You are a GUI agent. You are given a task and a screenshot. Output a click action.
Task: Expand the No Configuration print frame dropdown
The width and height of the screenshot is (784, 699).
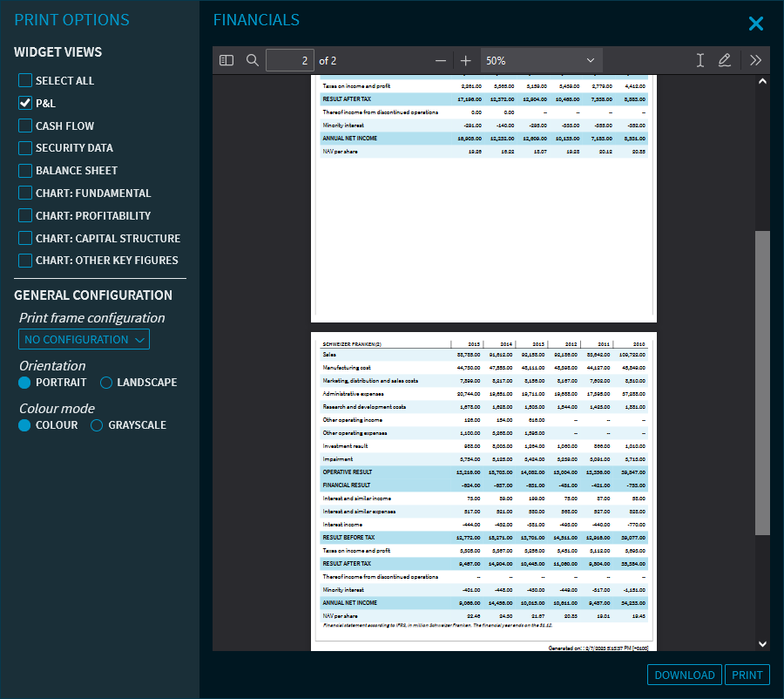84,340
